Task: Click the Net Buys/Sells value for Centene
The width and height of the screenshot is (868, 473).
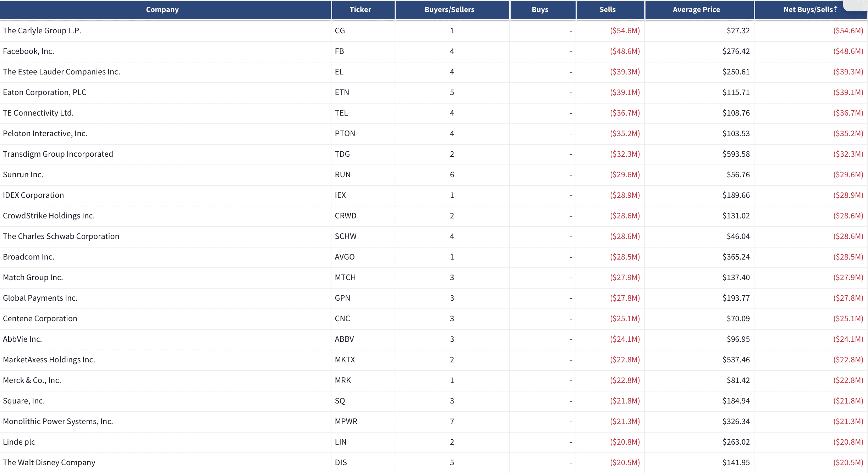Action: [848, 318]
